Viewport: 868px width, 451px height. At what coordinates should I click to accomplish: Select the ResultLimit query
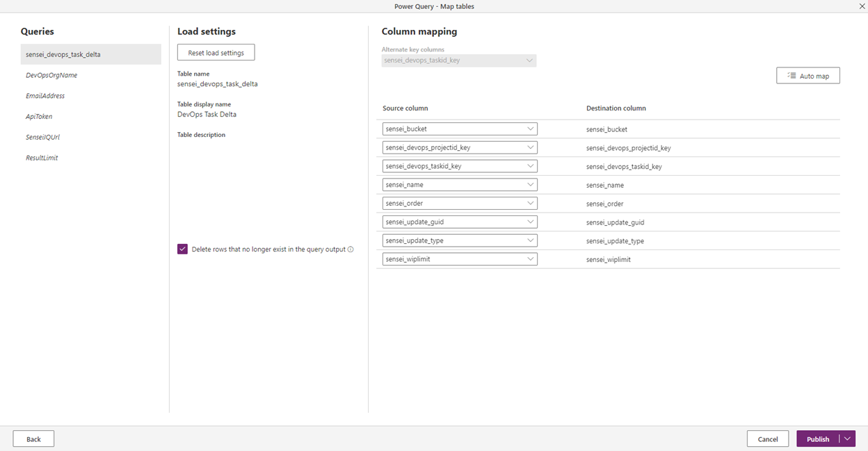coord(91,158)
